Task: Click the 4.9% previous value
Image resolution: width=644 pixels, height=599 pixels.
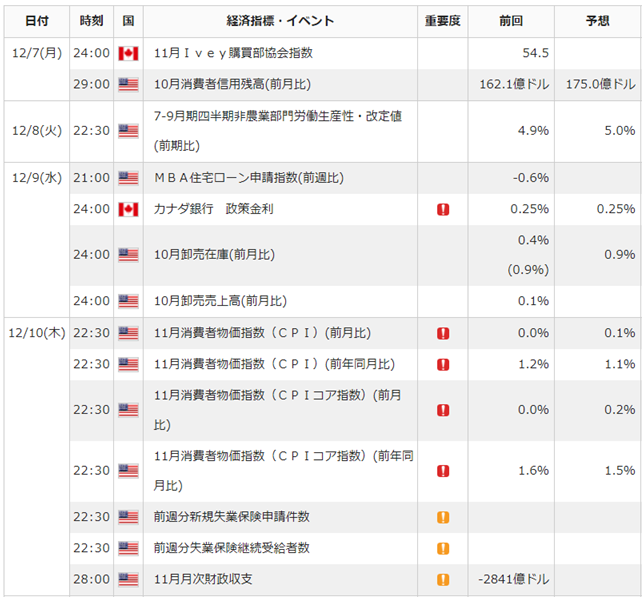Action: click(x=533, y=131)
